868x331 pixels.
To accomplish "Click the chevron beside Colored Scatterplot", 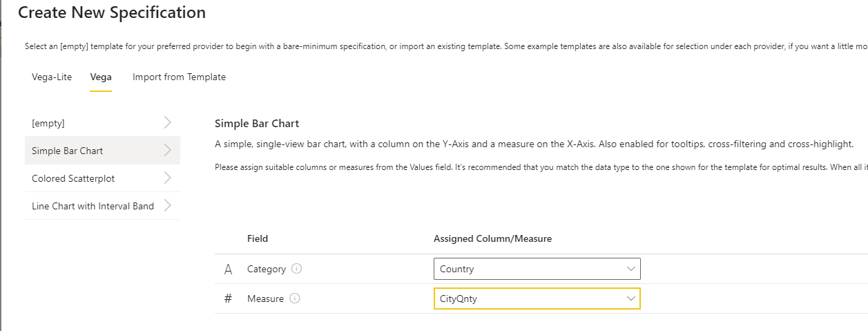I will coord(167,178).
